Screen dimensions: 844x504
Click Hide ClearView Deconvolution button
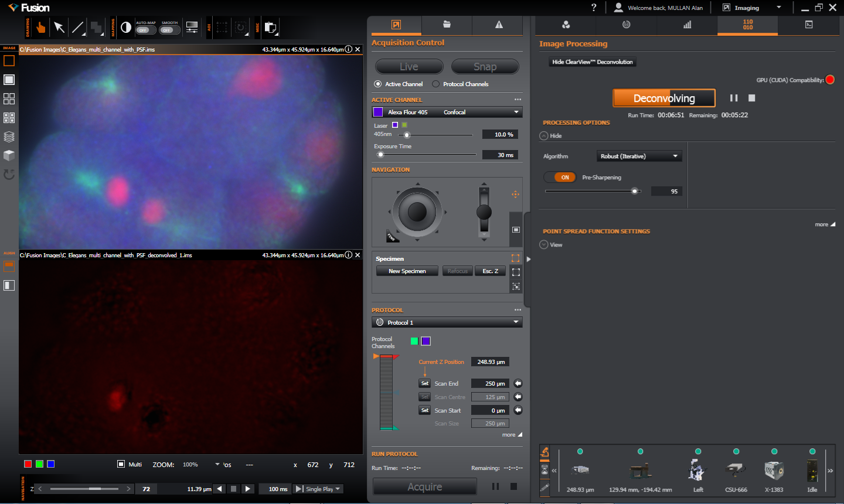coord(592,62)
